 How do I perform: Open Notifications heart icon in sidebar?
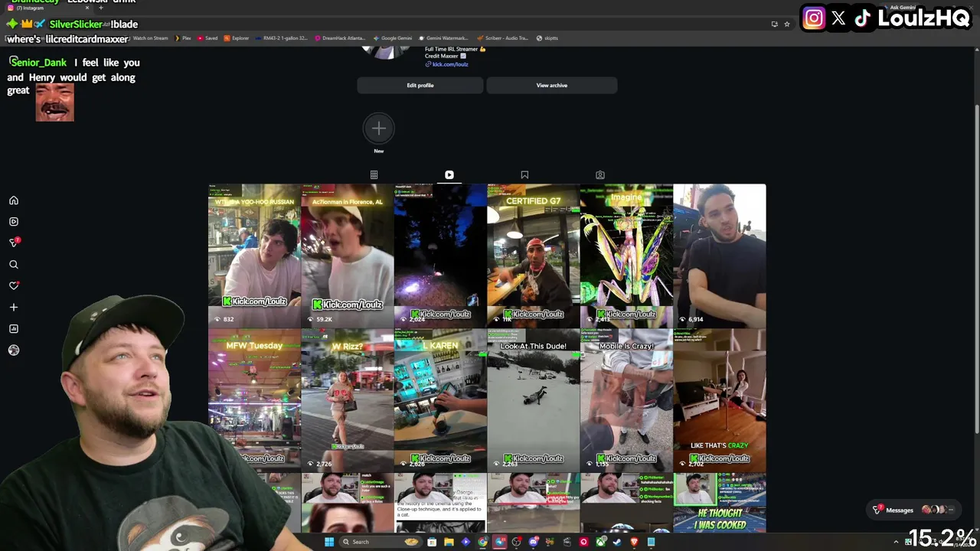[14, 285]
